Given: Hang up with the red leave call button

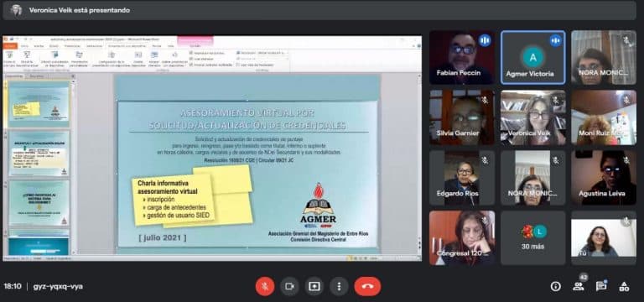Looking at the screenshot, I should click(x=367, y=286).
